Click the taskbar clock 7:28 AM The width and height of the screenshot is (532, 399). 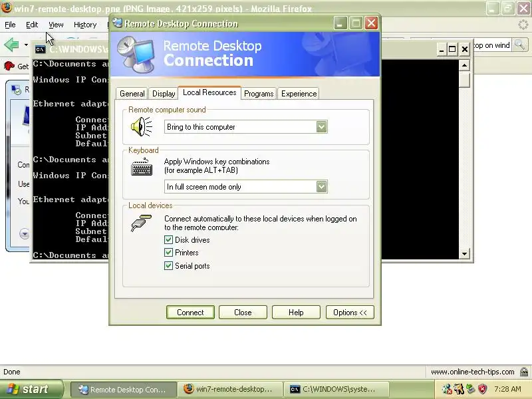pos(507,389)
